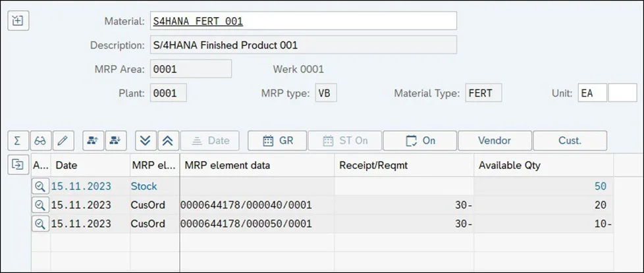Open details magnifier for order item 000040

[40, 205]
